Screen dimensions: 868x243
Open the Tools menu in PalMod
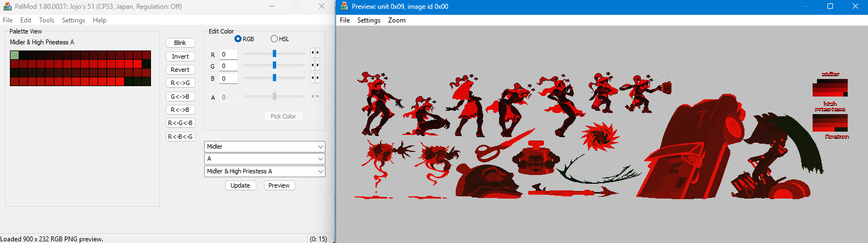(x=47, y=20)
